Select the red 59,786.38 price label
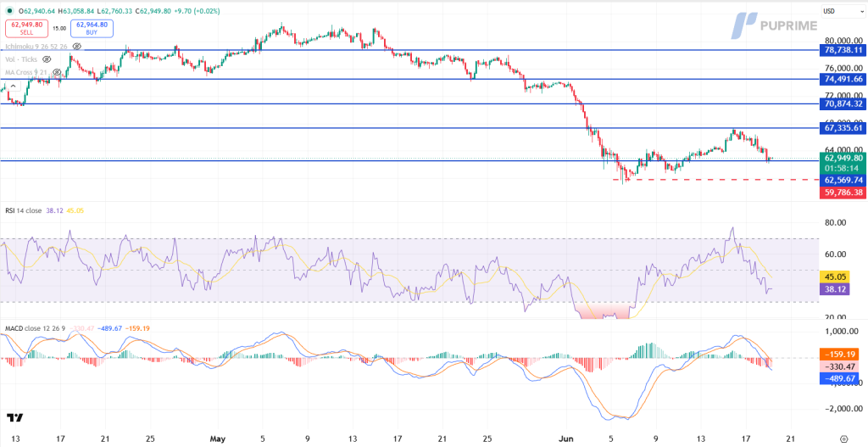This screenshot has height=447, width=868. [x=843, y=193]
